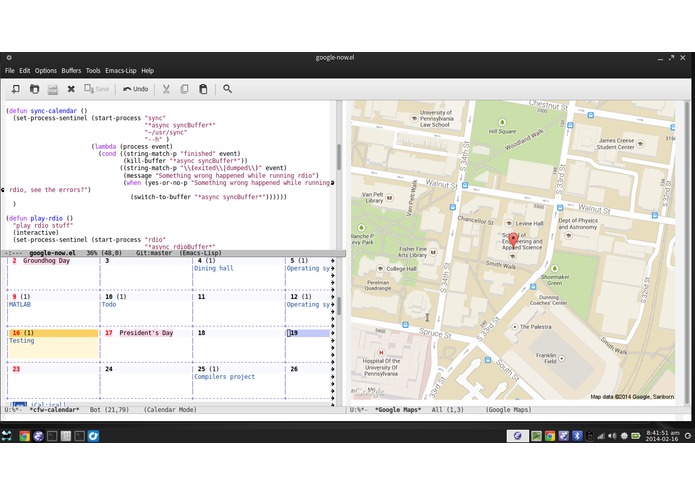Viewport: 695px width, 494px height.
Task: Click the Copy toolbar icon
Action: [184, 89]
